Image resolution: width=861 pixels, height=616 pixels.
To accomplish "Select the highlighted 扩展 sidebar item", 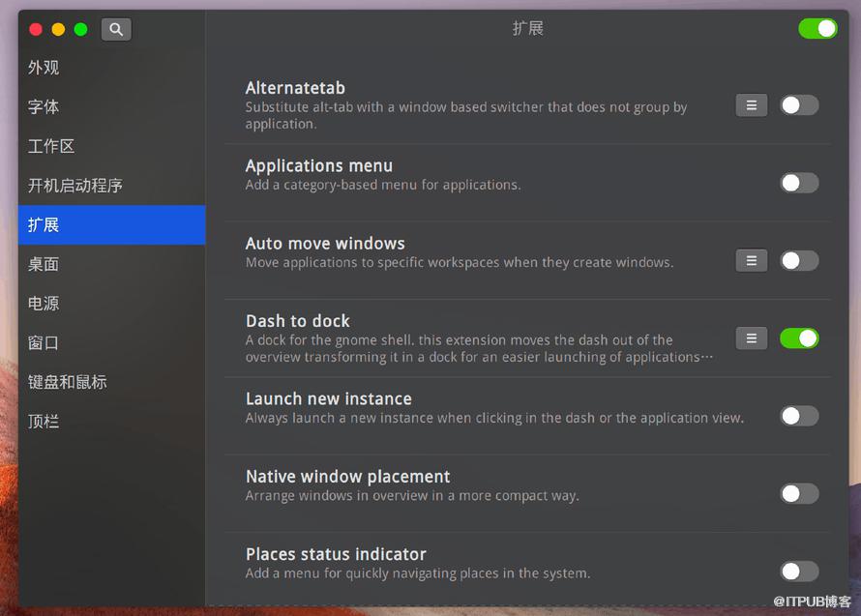I will click(112, 225).
